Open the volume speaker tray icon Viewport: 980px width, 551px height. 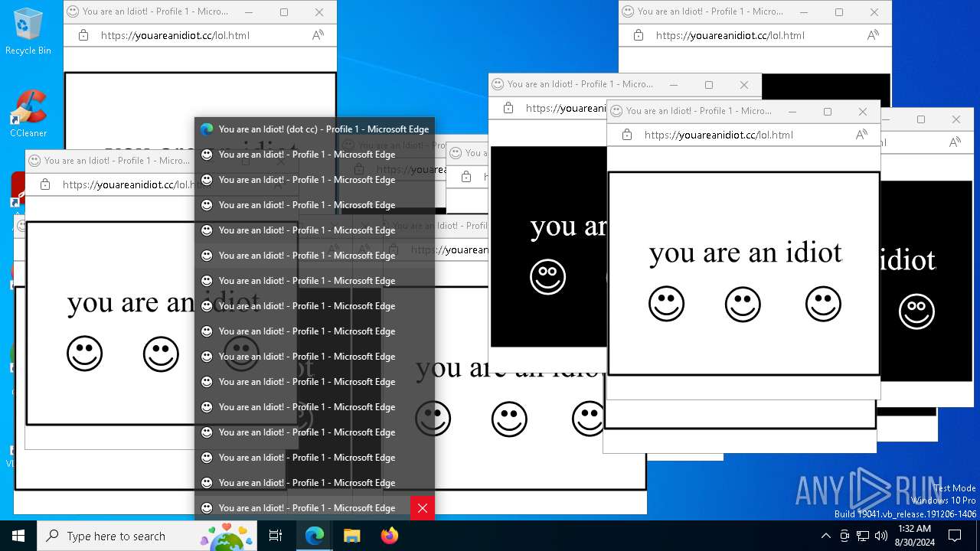pos(881,536)
